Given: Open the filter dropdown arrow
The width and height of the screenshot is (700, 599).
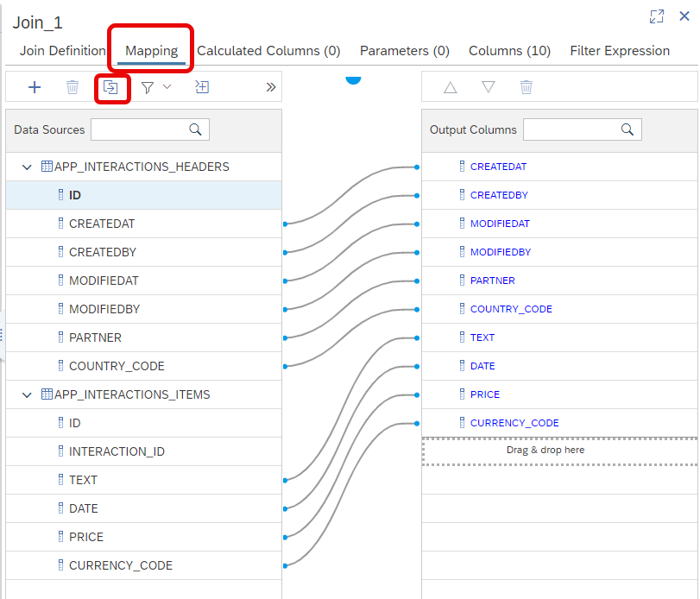Looking at the screenshot, I should (x=167, y=86).
